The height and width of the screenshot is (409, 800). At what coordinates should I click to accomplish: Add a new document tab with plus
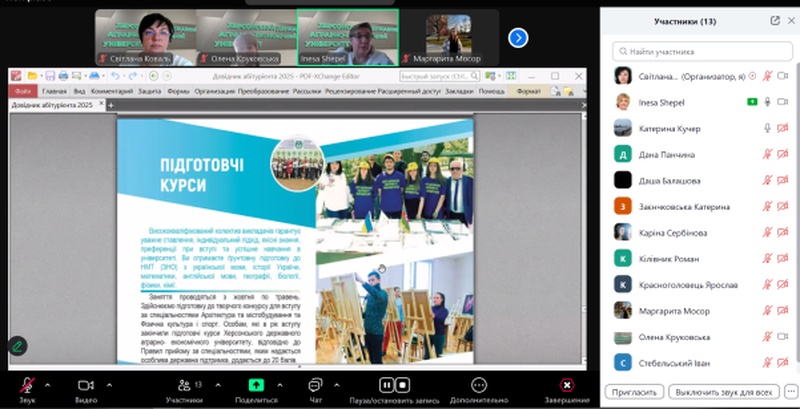point(111,105)
